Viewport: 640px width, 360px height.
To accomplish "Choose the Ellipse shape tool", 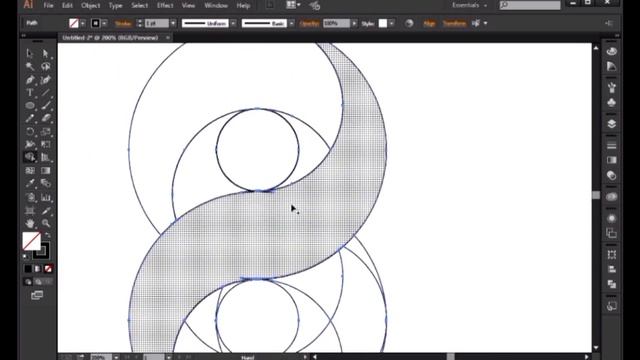I will [x=30, y=105].
